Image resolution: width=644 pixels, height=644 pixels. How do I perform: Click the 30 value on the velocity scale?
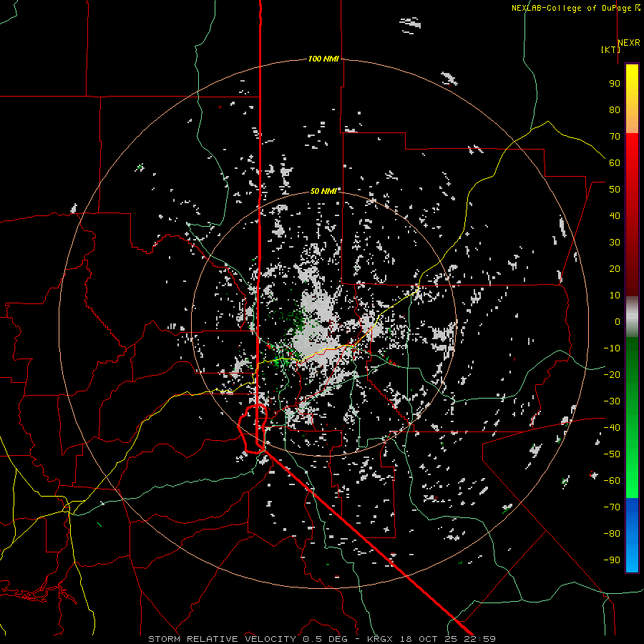(x=615, y=243)
